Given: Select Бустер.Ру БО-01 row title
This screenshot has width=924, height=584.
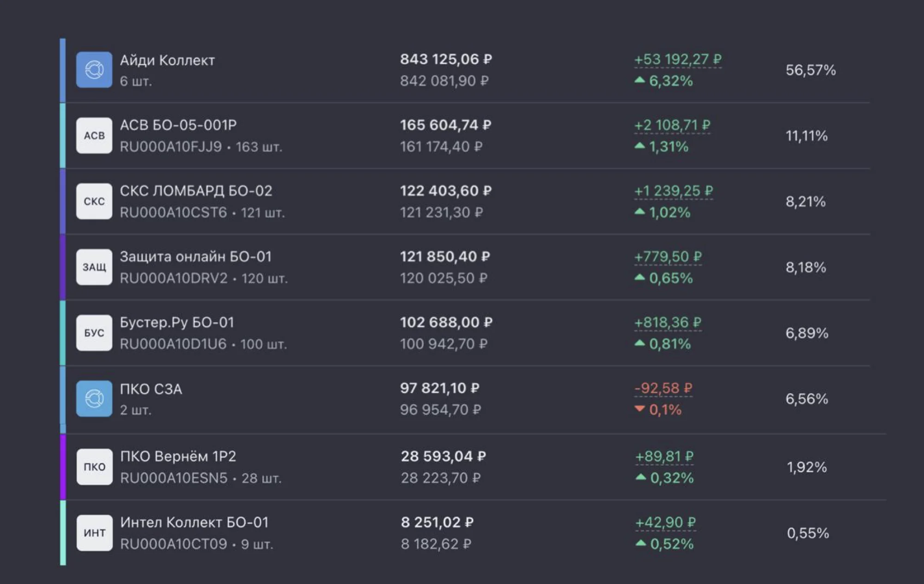Looking at the screenshot, I should pos(177,322).
